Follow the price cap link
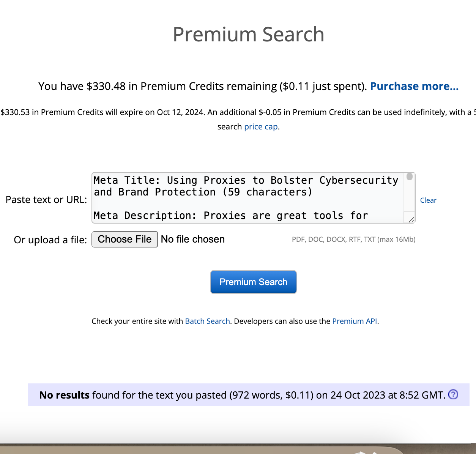This screenshot has width=476, height=454. [261, 126]
